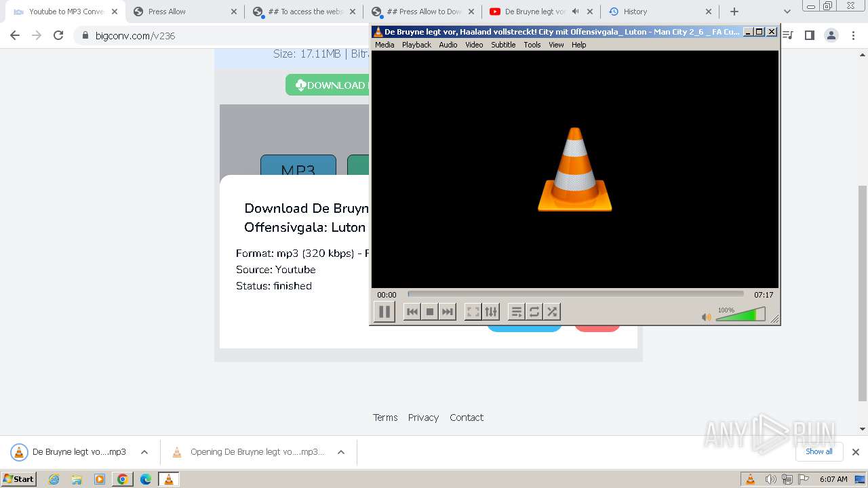
Task: Seek on the VLC playback timeline
Action: (x=576, y=294)
